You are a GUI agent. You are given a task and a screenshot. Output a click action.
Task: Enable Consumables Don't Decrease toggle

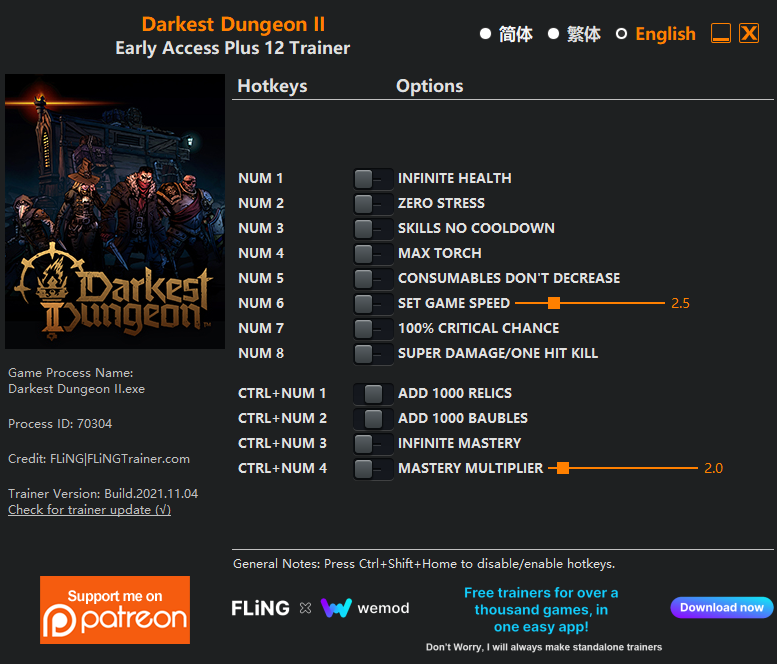pyautogui.click(x=373, y=279)
